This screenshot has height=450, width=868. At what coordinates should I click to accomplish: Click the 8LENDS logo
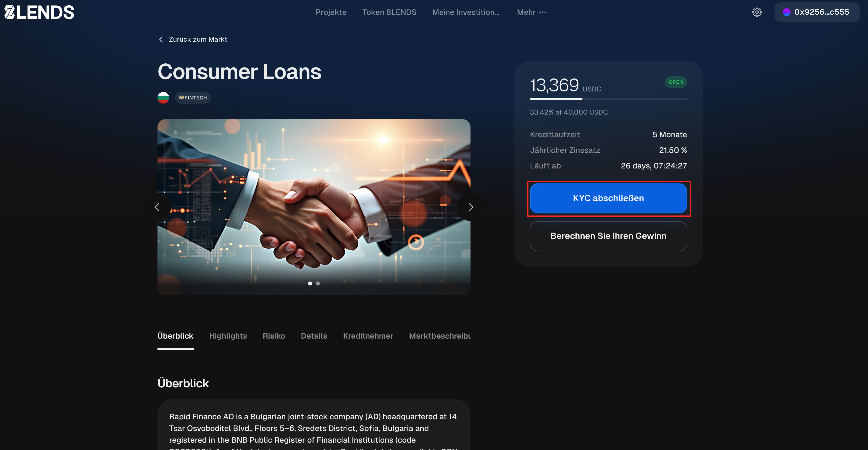click(39, 12)
